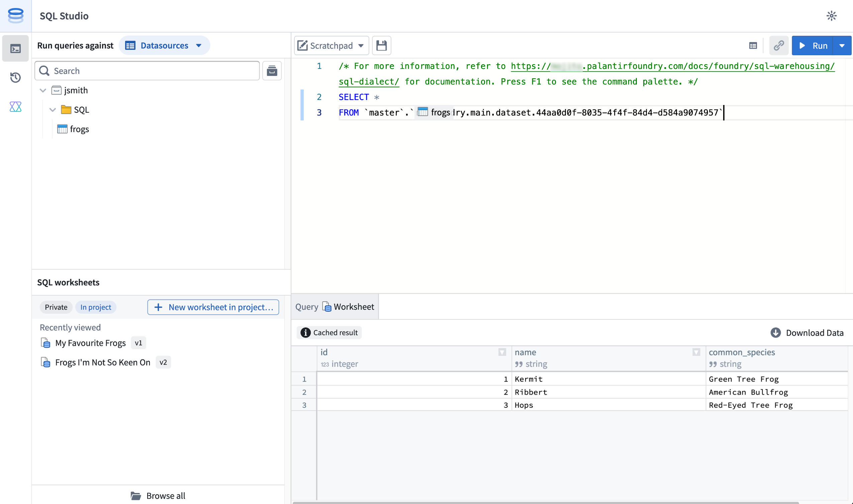The height and width of the screenshot is (504, 853).
Task: Click the Green Tree Frog cell
Action: click(x=777, y=379)
